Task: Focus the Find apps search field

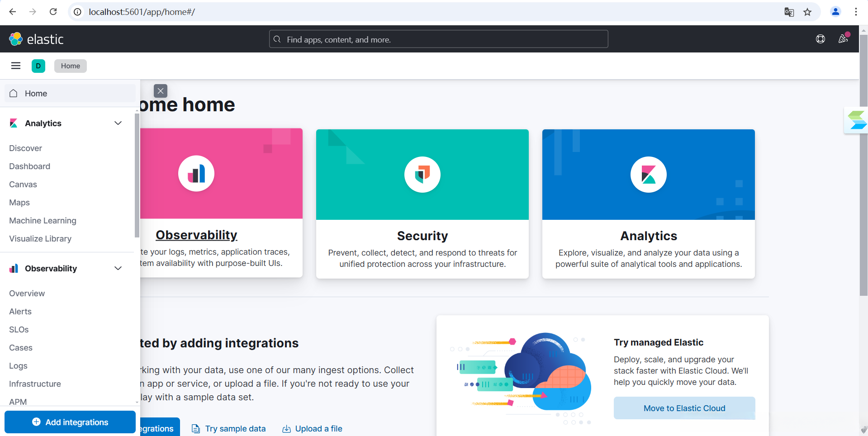Action: point(439,39)
